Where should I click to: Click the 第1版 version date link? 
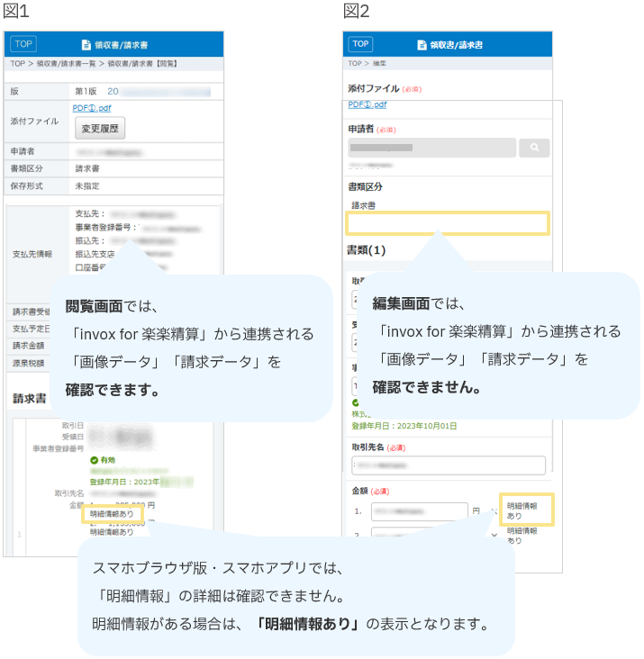click(x=113, y=92)
